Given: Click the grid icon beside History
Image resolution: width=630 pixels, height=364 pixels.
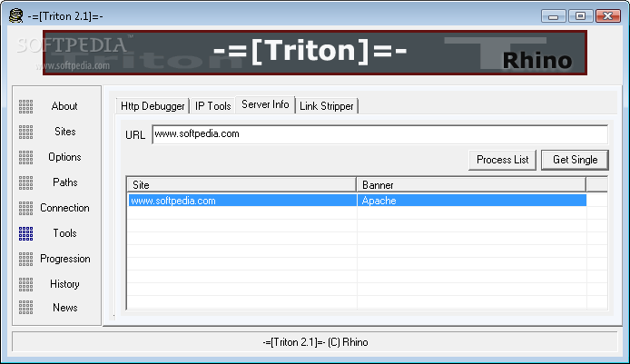Looking at the screenshot, I should [x=25, y=284].
